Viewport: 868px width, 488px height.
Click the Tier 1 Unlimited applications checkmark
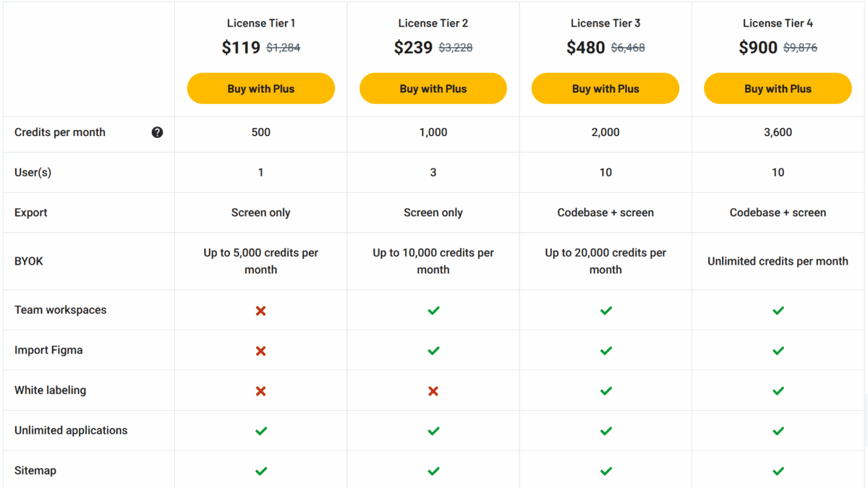[x=261, y=431]
